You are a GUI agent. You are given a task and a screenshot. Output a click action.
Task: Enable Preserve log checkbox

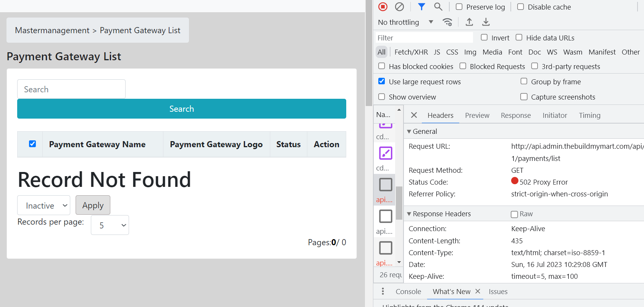click(459, 6)
